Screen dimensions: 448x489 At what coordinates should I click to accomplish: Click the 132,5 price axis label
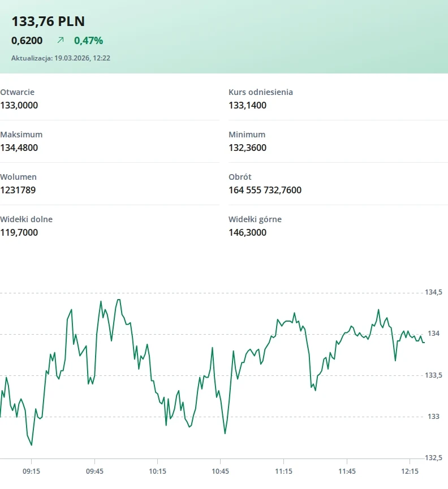tap(433, 457)
